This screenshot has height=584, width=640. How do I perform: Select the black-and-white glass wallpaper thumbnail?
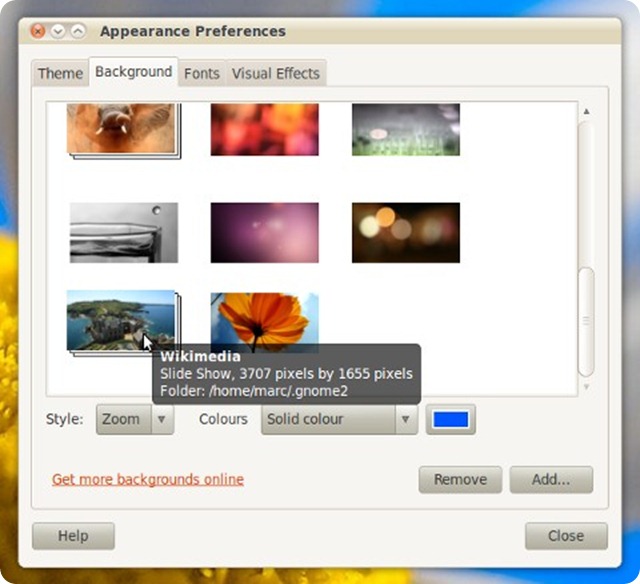pos(124,233)
